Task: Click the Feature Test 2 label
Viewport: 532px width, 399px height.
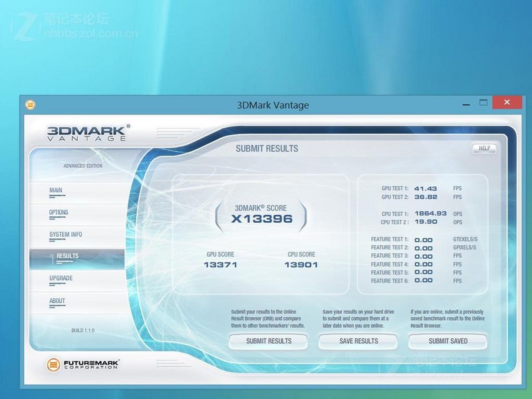Action: [x=390, y=247]
